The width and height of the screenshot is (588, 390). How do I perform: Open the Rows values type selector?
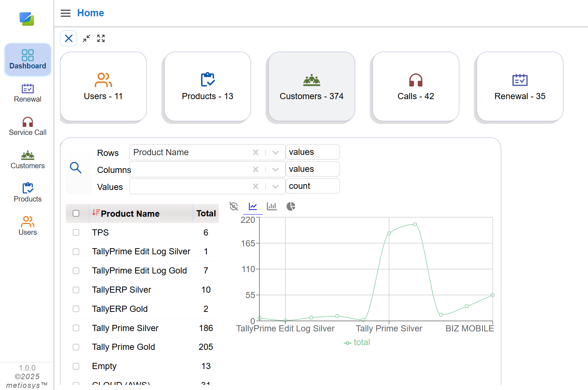pyautogui.click(x=313, y=152)
